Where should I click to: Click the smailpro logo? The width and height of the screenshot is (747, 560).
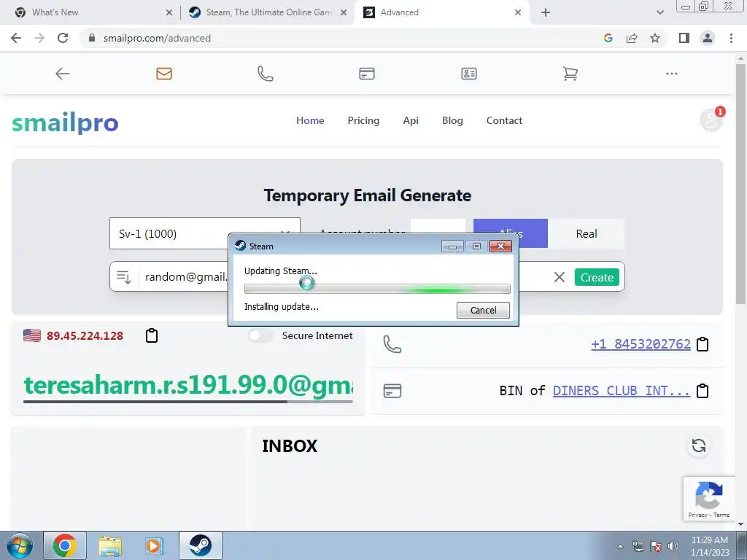click(65, 122)
